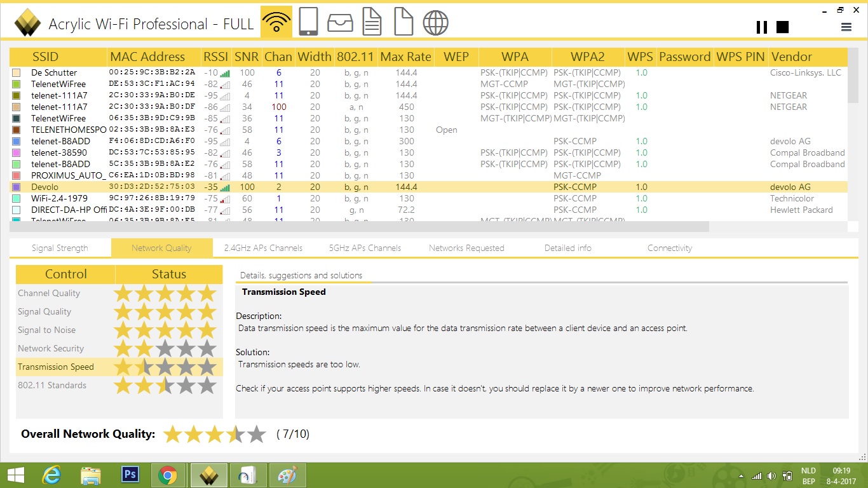The height and width of the screenshot is (488, 868).
Task: Open the inventory tray icon
Action: (340, 22)
